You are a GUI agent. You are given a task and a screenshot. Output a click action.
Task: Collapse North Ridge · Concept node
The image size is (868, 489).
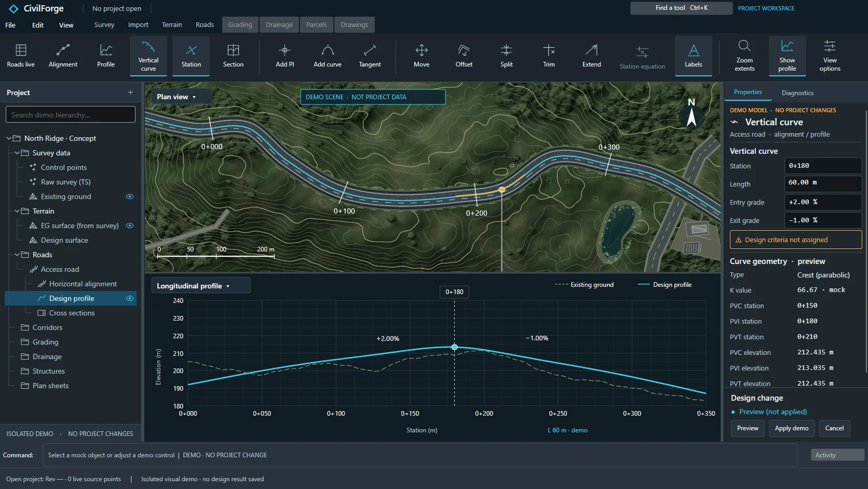[x=9, y=138]
